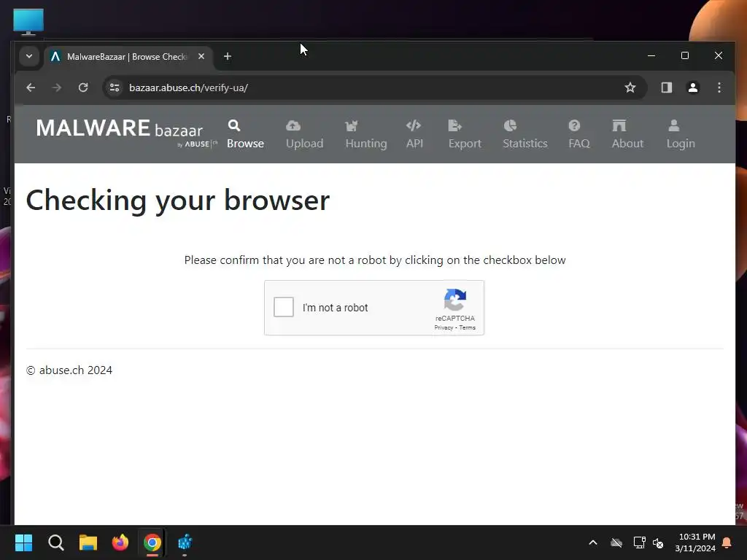Click the network status tray icon
The height and width of the screenshot is (560, 747).
tap(639, 542)
